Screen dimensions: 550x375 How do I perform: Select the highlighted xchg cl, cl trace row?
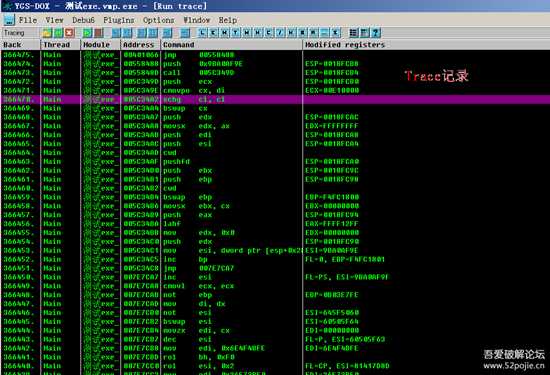275,99
